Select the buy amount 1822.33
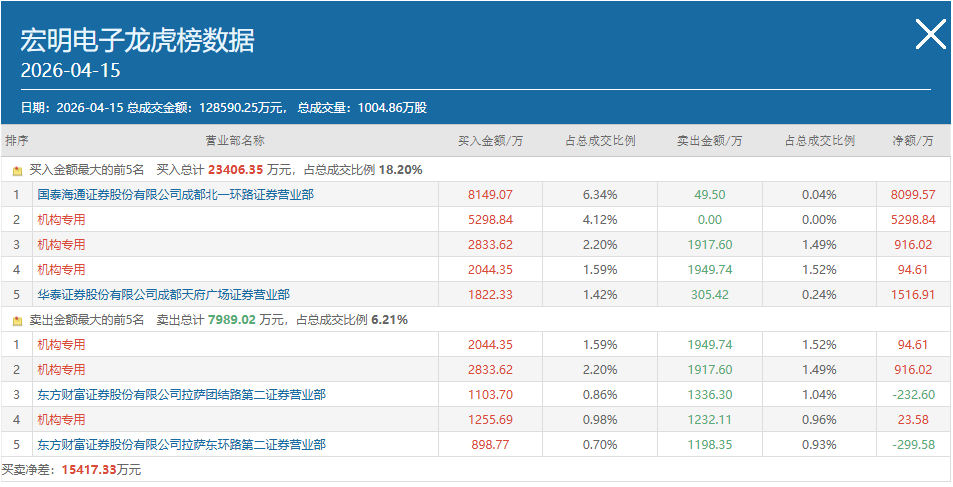Viewport: 953px width, 487px height. pos(490,295)
